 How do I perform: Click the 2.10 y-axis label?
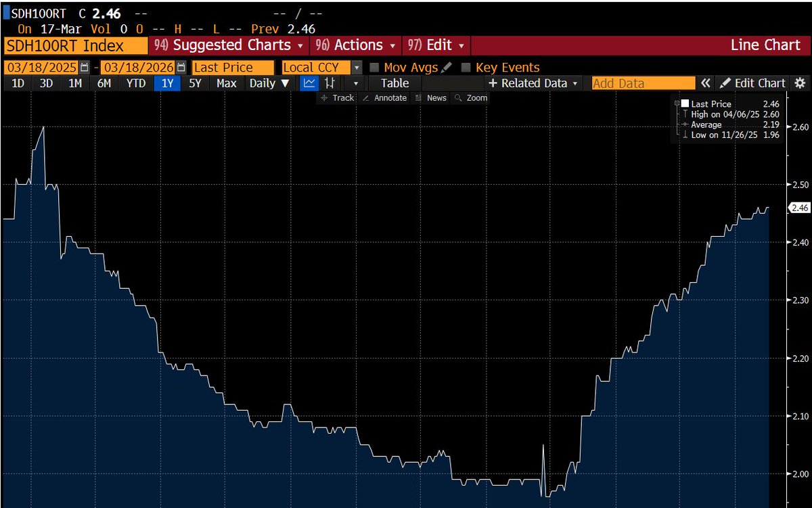[801, 415]
